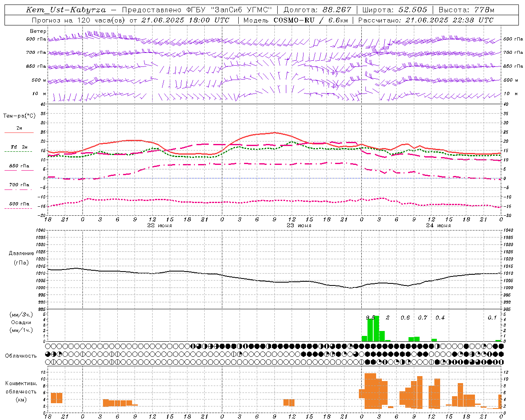Click the 0.1 precipitation total value
Image resolution: width=525 pixels, height=420 pixels.
click(492, 317)
